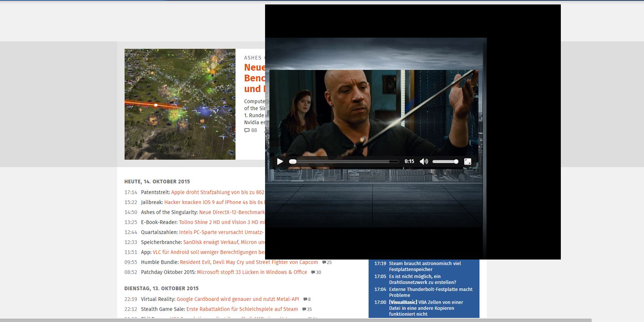Adjust the video volume slider

pos(445,162)
